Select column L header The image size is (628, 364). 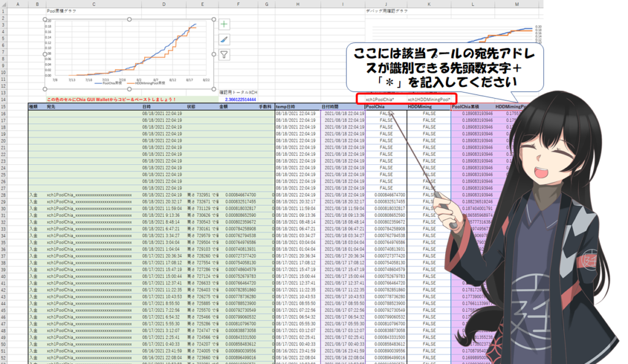pyautogui.click(x=473, y=4)
